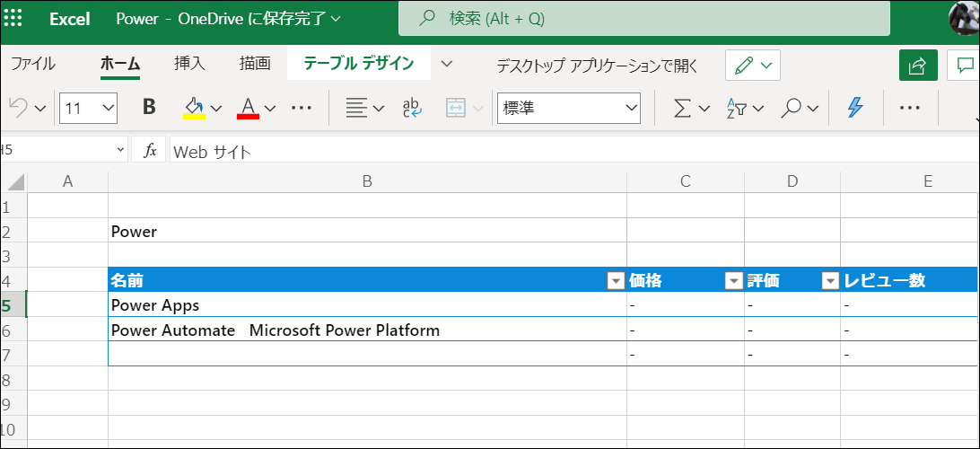
Task: Open the find and select dropdown arrow
Action: (812, 108)
